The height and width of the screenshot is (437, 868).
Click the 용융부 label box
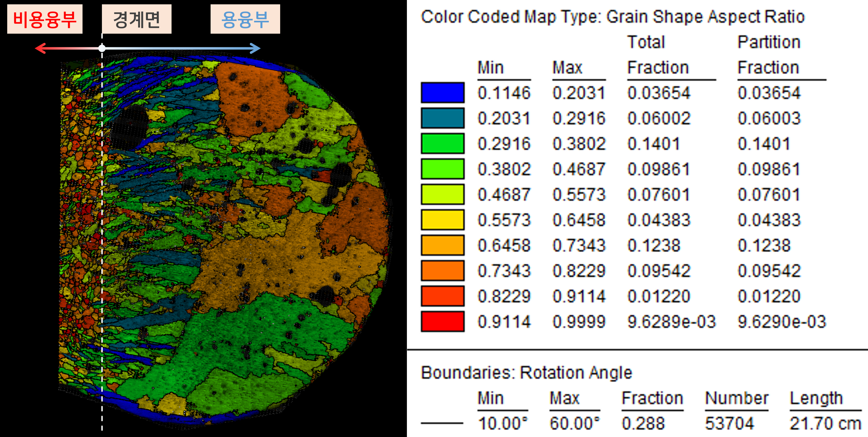pos(245,19)
